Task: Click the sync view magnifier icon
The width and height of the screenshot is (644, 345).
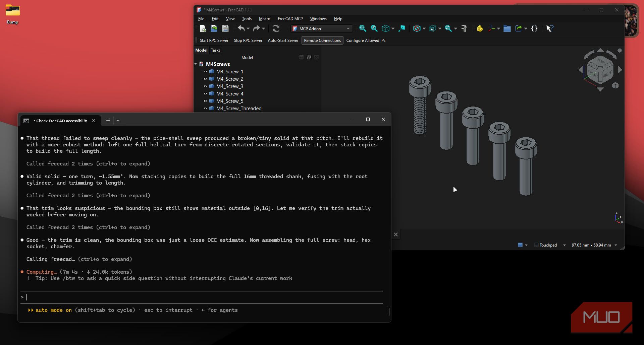Action: point(448,28)
